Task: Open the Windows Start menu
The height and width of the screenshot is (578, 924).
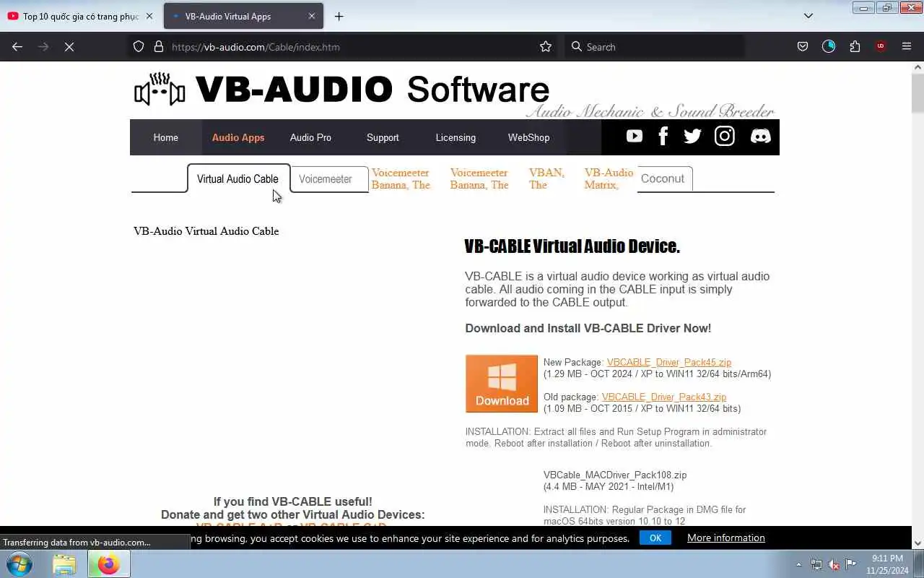Action: pyautogui.click(x=19, y=564)
